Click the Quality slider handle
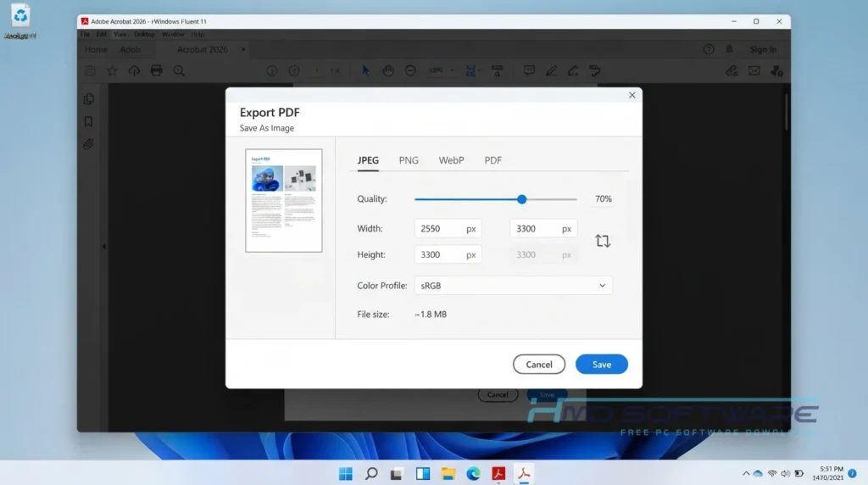The width and height of the screenshot is (868, 485). pos(521,199)
